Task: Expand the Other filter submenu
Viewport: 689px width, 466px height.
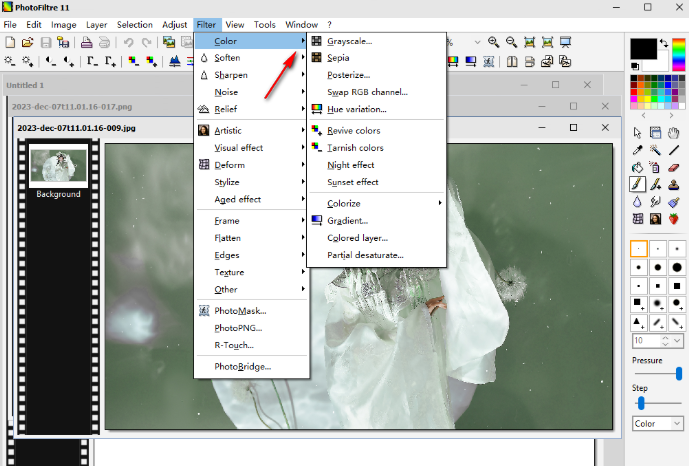Action: tap(251, 289)
